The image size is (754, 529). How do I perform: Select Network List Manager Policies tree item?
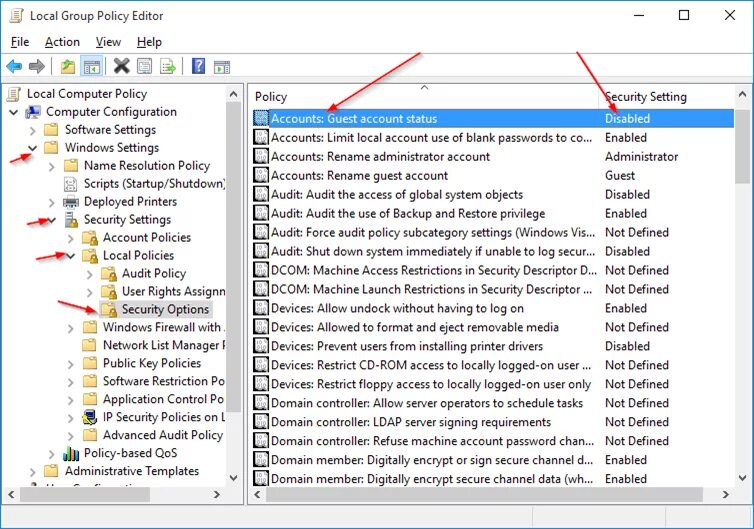point(163,345)
